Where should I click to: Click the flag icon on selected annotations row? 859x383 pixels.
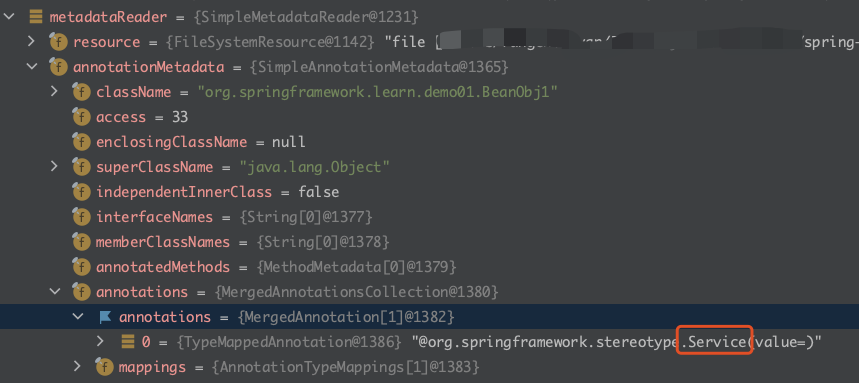105,317
